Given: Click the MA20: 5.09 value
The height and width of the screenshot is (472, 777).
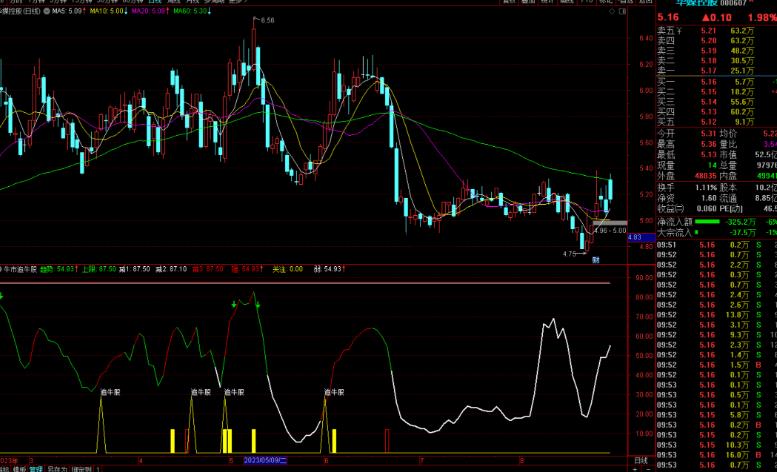Looking at the screenshot, I should click(x=150, y=11).
